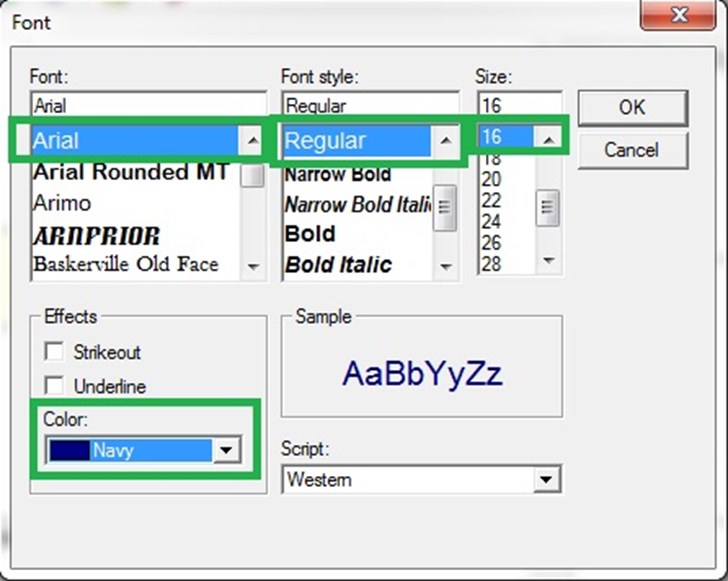This screenshot has width=728, height=581.
Task: Click the font style list scroll up arrow
Action: click(x=446, y=140)
